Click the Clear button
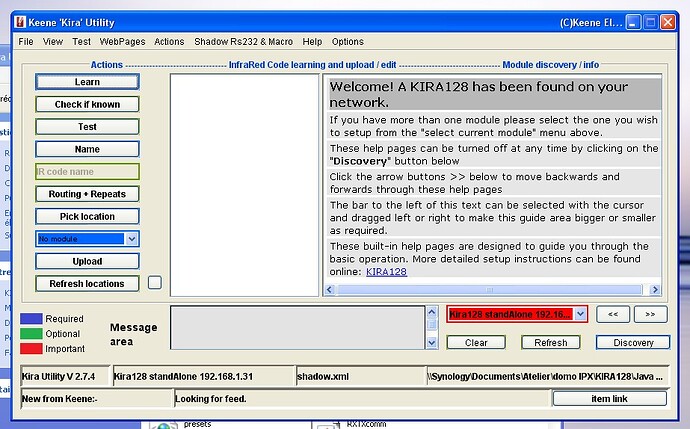Screen dimensions: 690x429 coord(476,342)
